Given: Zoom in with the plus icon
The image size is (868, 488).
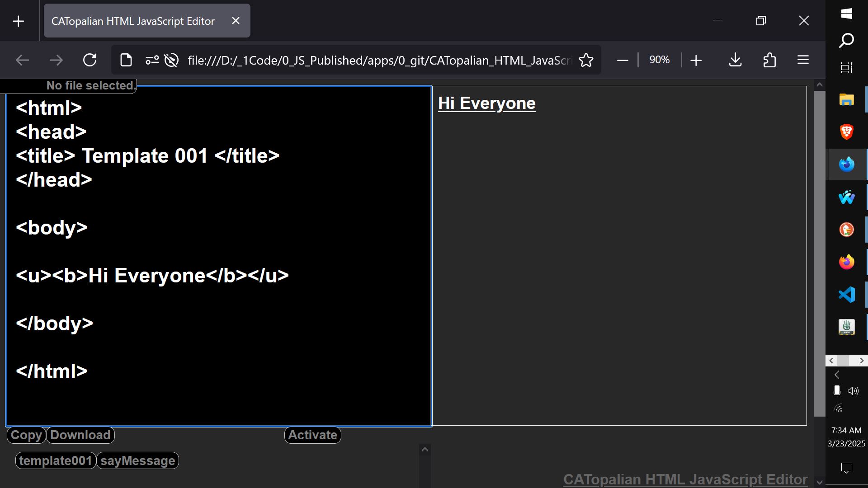Looking at the screenshot, I should [696, 60].
